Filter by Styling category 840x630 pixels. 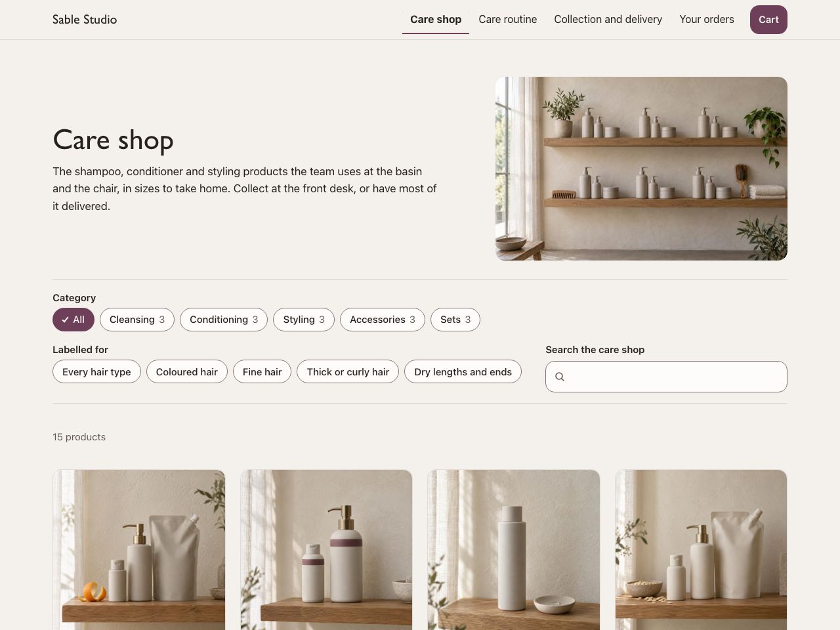tap(304, 320)
